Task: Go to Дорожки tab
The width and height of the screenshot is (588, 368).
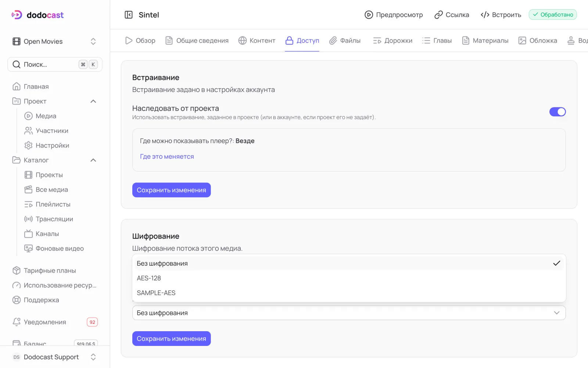Action: (x=392, y=40)
